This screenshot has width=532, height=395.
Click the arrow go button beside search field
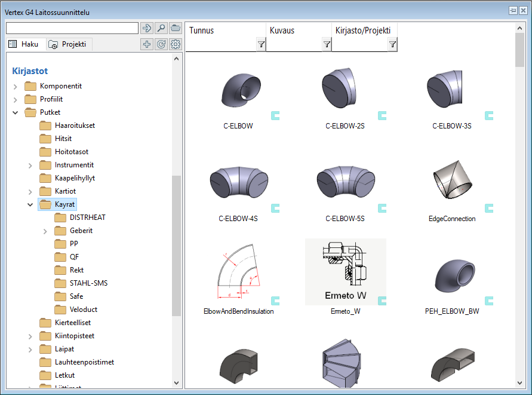tap(147, 28)
